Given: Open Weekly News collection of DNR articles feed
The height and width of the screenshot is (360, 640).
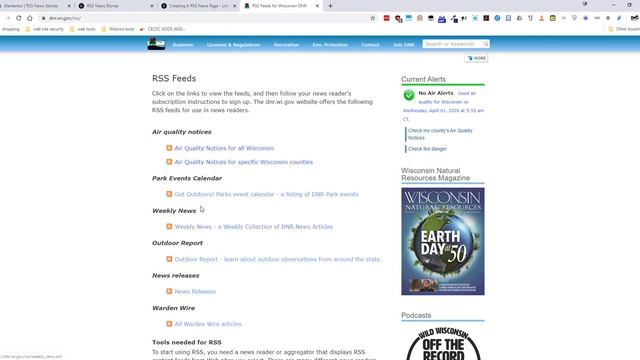Looking at the screenshot, I should pyautogui.click(x=253, y=227).
